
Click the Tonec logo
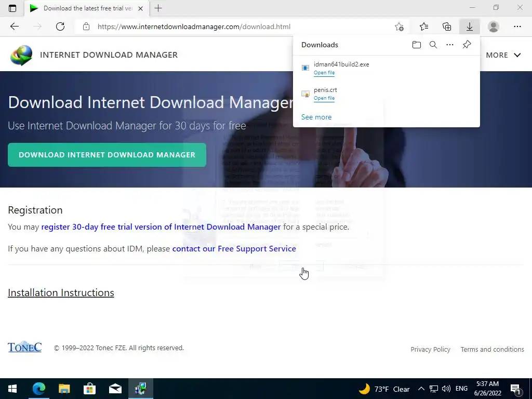pos(25,347)
